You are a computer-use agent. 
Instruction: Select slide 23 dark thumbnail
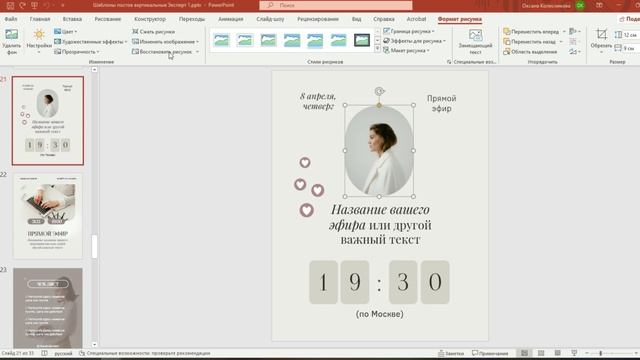point(48,308)
